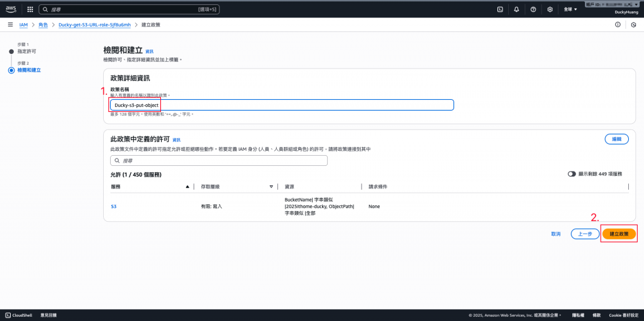644x321 pixels.
Task: Go to IAM breadcrumb
Action: click(23, 24)
